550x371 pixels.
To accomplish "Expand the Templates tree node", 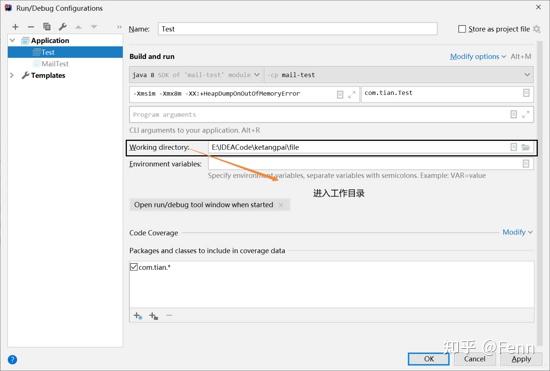I will tap(12, 75).
